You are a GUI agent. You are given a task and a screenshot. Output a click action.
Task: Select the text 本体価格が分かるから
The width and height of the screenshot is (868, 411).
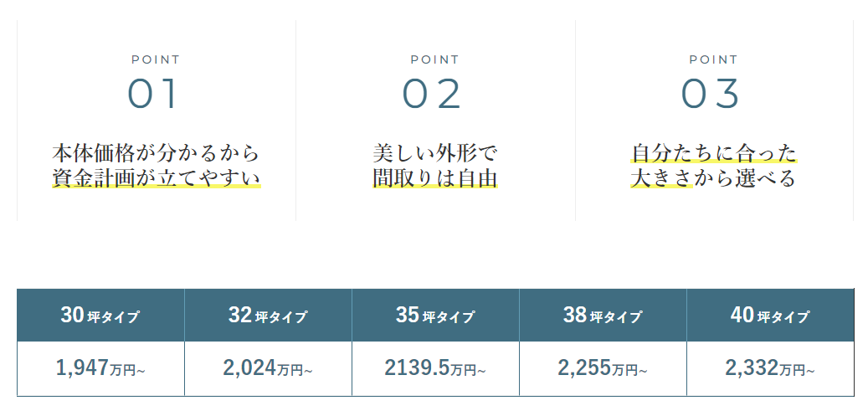(x=157, y=153)
